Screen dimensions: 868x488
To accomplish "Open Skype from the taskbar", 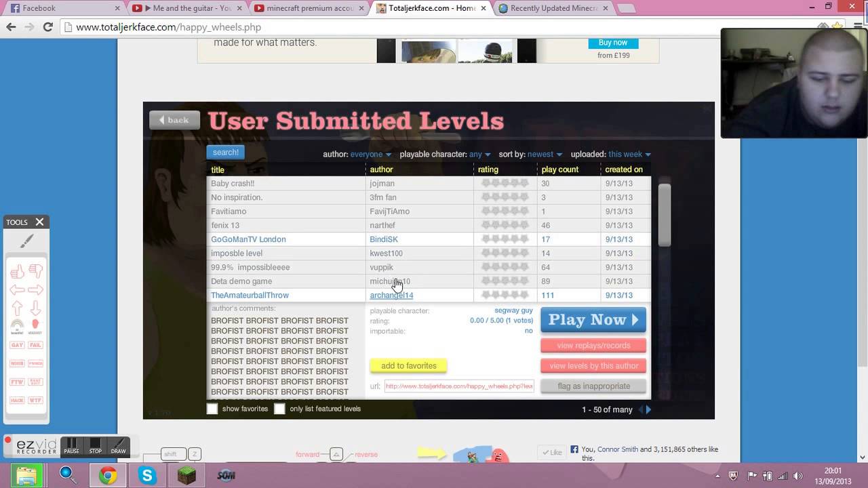I will pos(147,475).
